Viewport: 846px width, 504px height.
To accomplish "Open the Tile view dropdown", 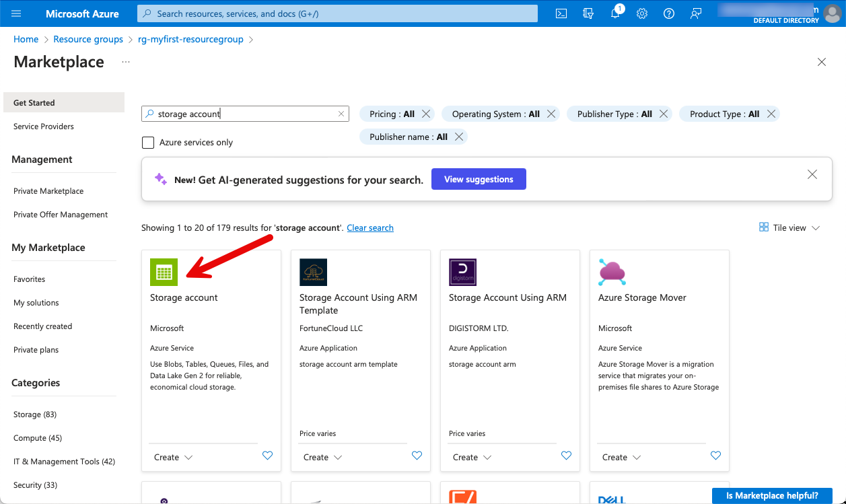I will pyautogui.click(x=789, y=227).
